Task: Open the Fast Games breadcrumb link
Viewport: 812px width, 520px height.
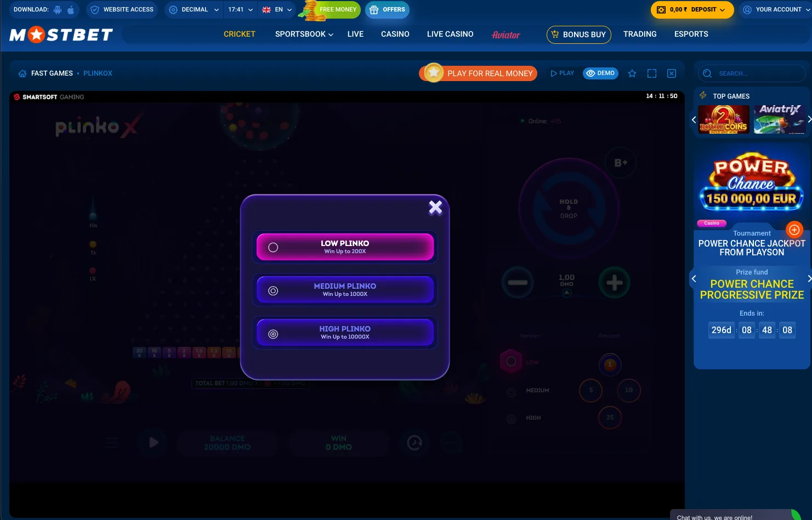Action: click(52, 73)
